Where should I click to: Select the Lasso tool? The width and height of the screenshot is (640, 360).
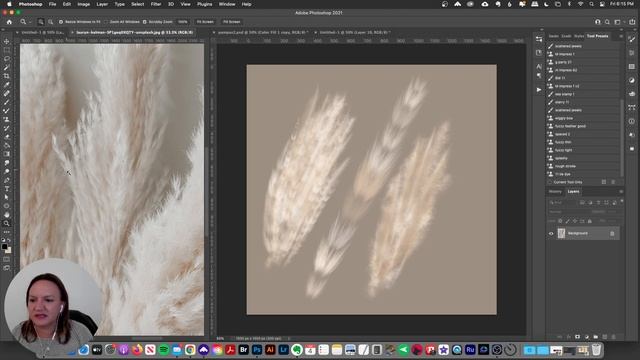(x=7, y=59)
